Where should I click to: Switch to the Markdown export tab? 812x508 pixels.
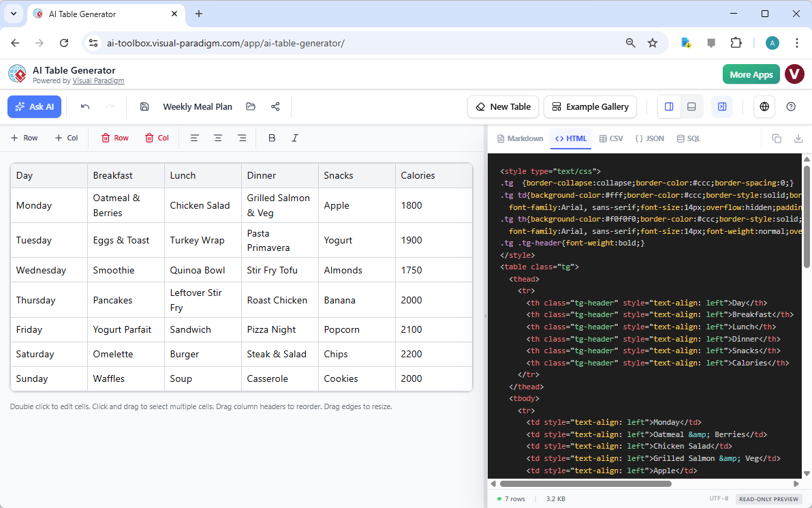(520, 138)
